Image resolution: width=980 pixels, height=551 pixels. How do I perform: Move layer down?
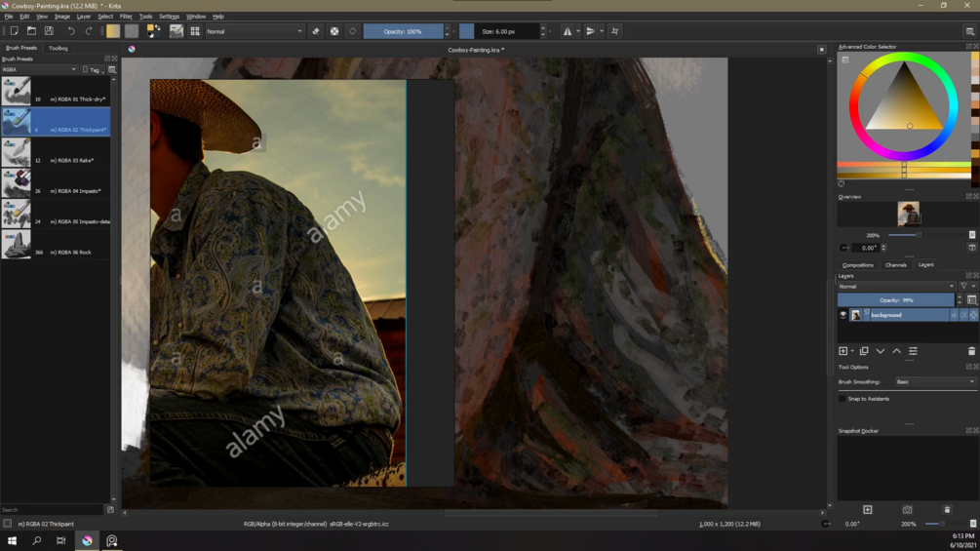point(880,351)
